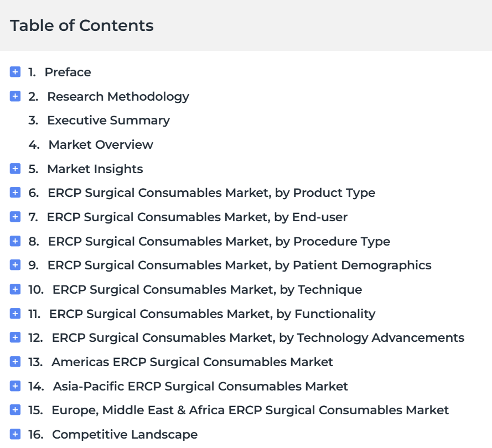Image resolution: width=492 pixels, height=448 pixels.
Task: Click plus icon beside by End-user
Action: click(x=15, y=217)
